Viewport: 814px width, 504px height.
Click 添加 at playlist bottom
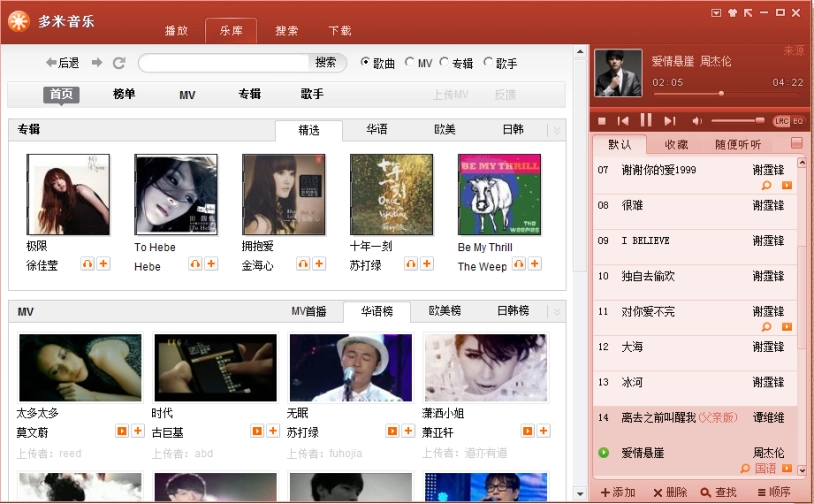tap(618, 492)
